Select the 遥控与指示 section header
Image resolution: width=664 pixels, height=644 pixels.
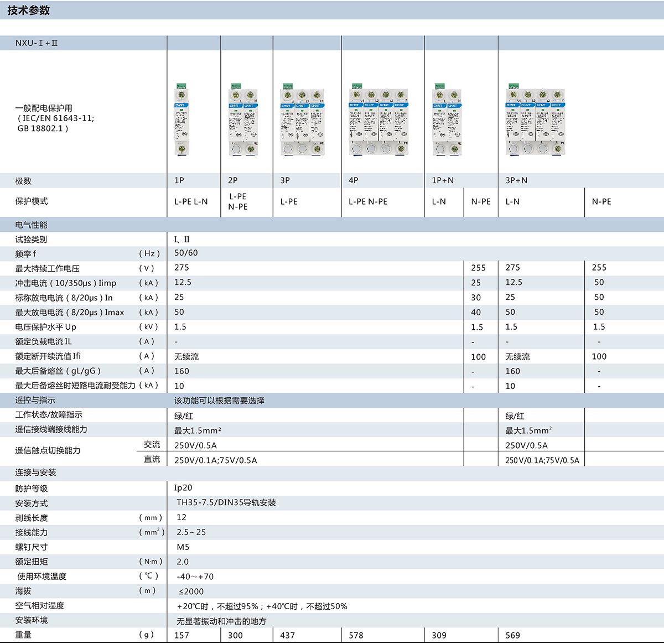35,400
